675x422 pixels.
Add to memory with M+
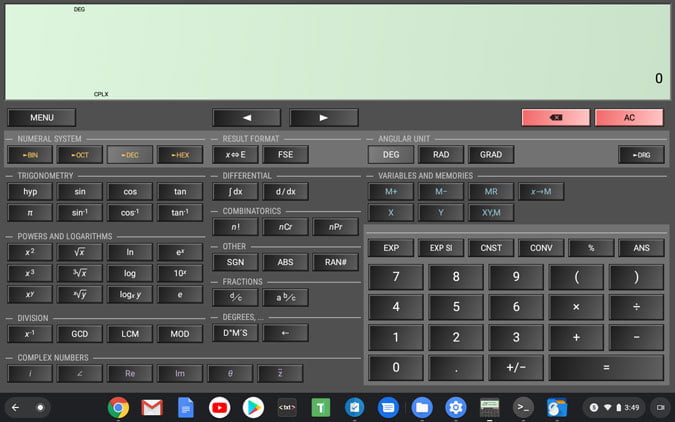tap(391, 192)
